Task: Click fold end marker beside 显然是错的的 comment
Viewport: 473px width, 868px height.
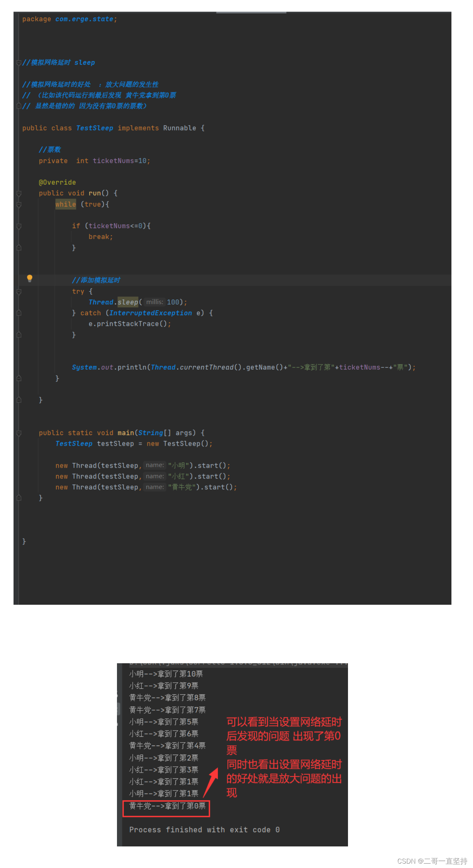Action: 19,106
